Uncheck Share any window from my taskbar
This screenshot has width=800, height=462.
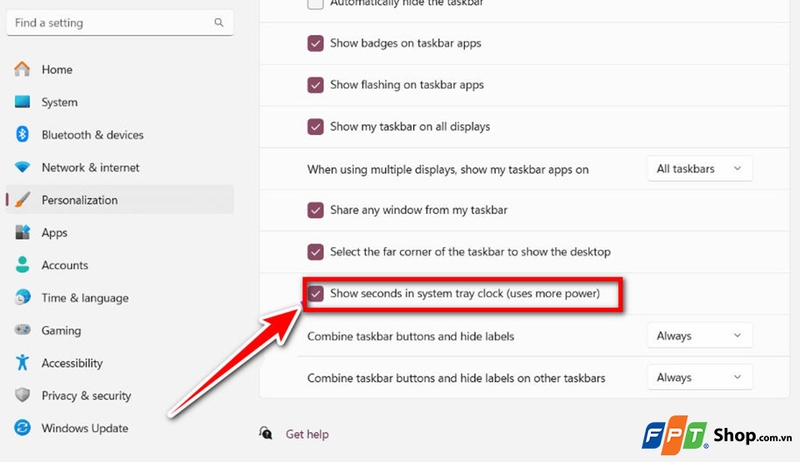(315, 210)
